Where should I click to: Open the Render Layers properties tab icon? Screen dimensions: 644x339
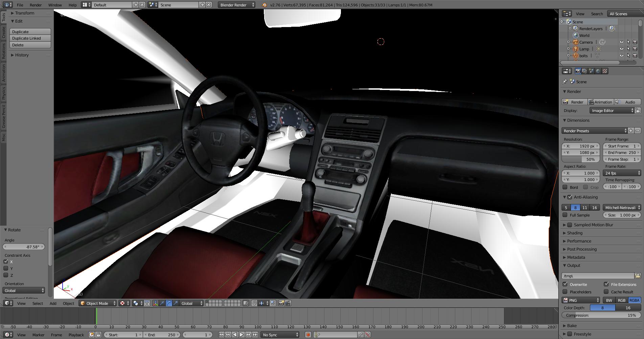pyautogui.click(x=584, y=71)
